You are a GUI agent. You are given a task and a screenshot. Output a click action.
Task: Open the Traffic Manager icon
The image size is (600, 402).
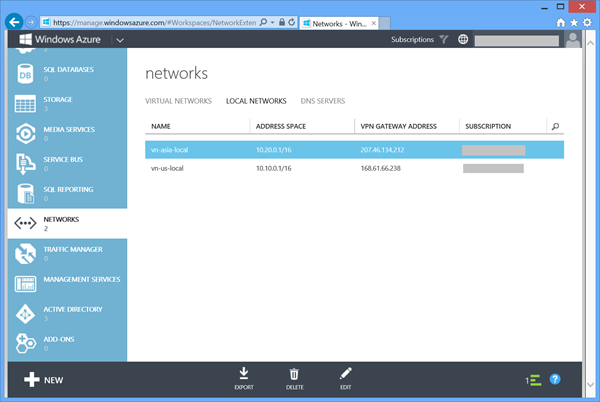point(25,254)
